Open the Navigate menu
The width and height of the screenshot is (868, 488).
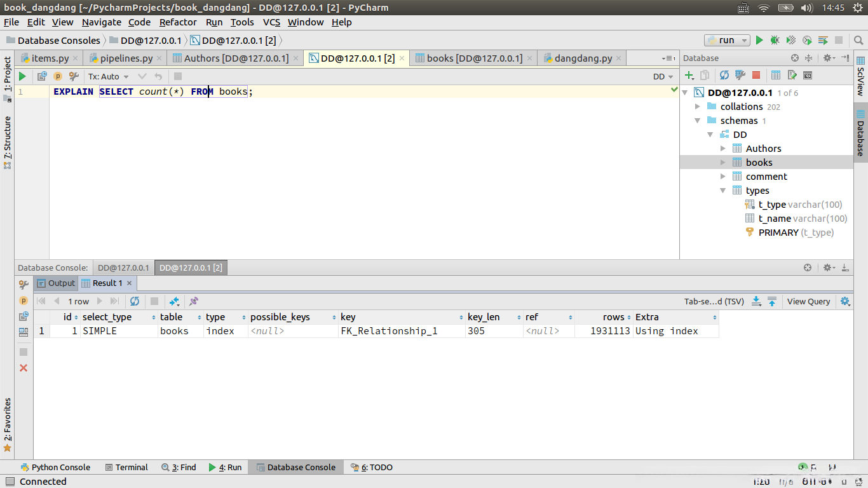point(102,22)
